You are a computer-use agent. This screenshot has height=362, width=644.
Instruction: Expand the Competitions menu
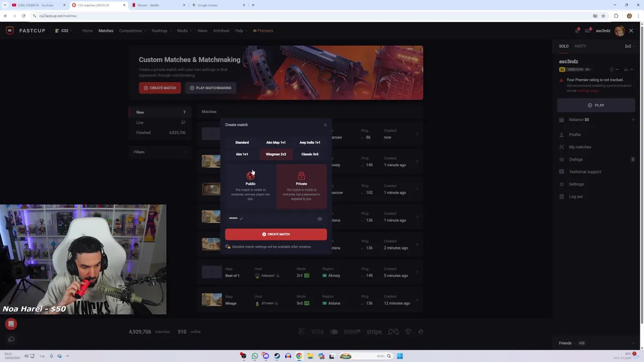[132, 31]
